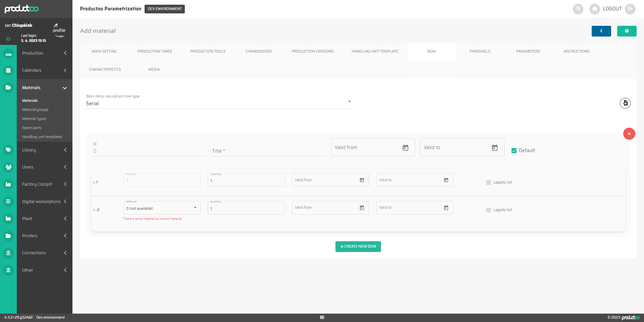644x322 pixels.
Task: Click the BOM Title input field
Action: coord(268,151)
